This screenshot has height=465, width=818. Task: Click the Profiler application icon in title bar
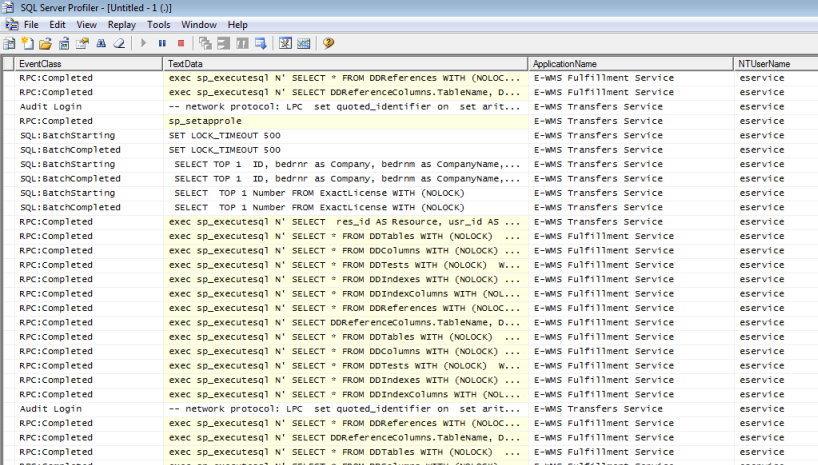tap(8, 7)
